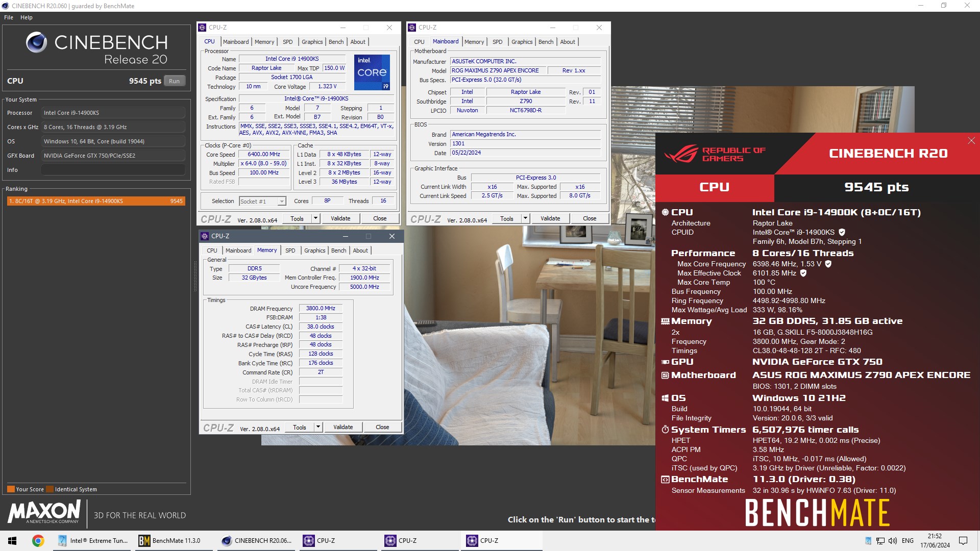Open the Windows Start menu
The height and width of the screenshot is (551, 980).
(12, 541)
